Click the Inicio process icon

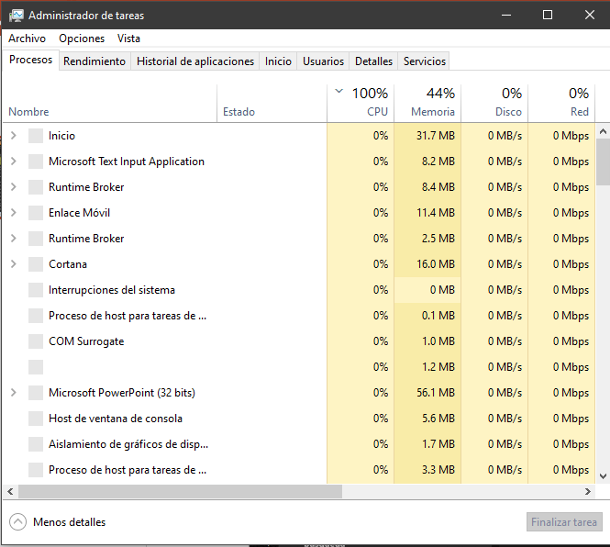(x=36, y=136)
